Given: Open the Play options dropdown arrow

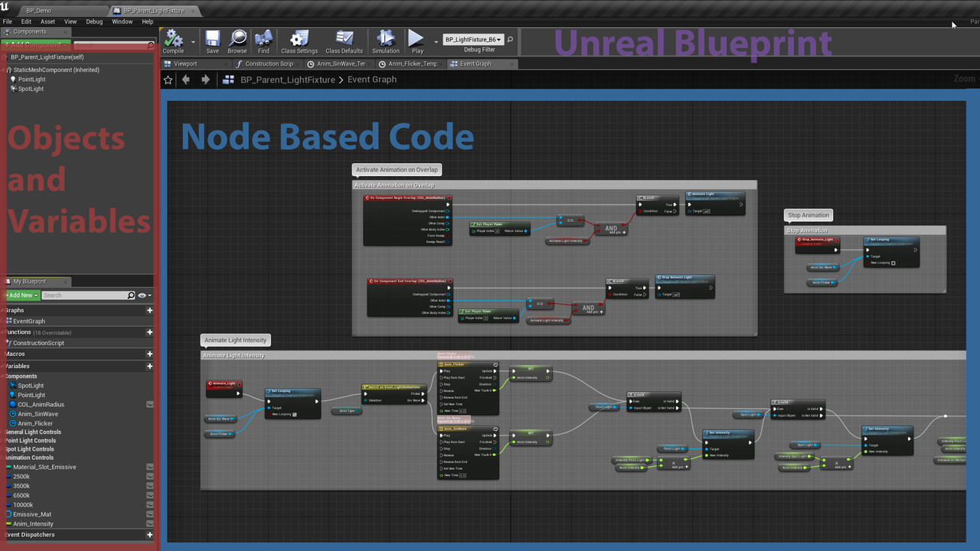Looking at the screenshot, I should click(x=436, y=42).
